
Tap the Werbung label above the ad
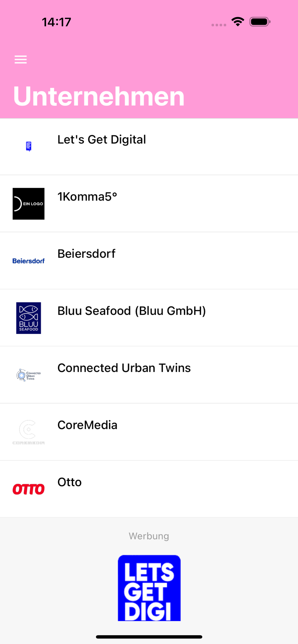pyautogui.click(x=149, y=536)
